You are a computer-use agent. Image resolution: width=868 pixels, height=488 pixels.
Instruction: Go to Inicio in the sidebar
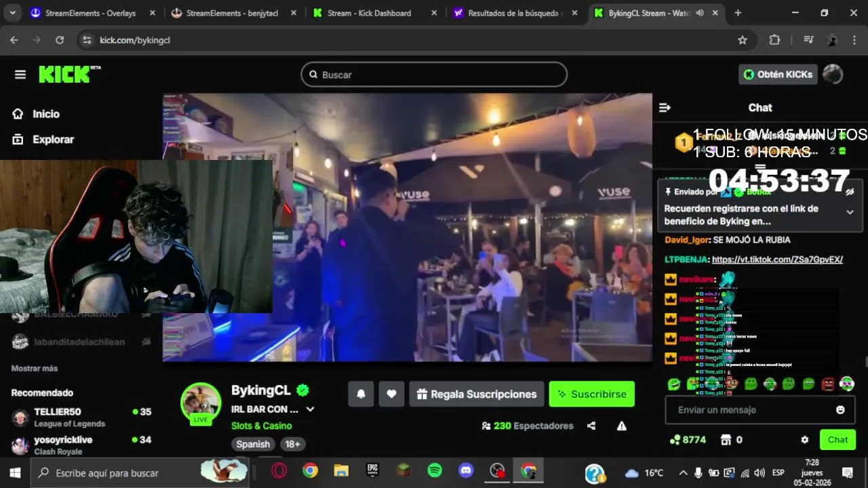[x=45, y=114]
